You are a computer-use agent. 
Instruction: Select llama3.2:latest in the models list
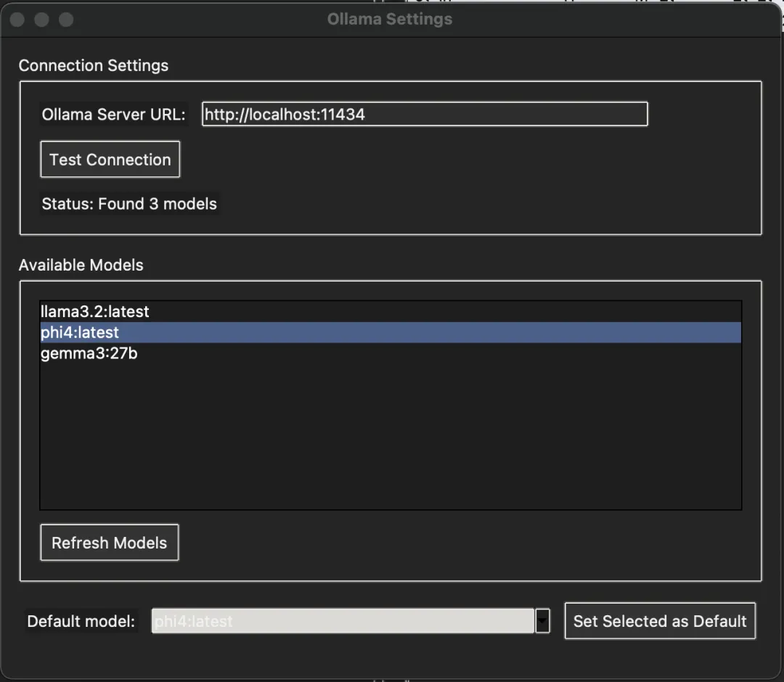coord(95,312)
